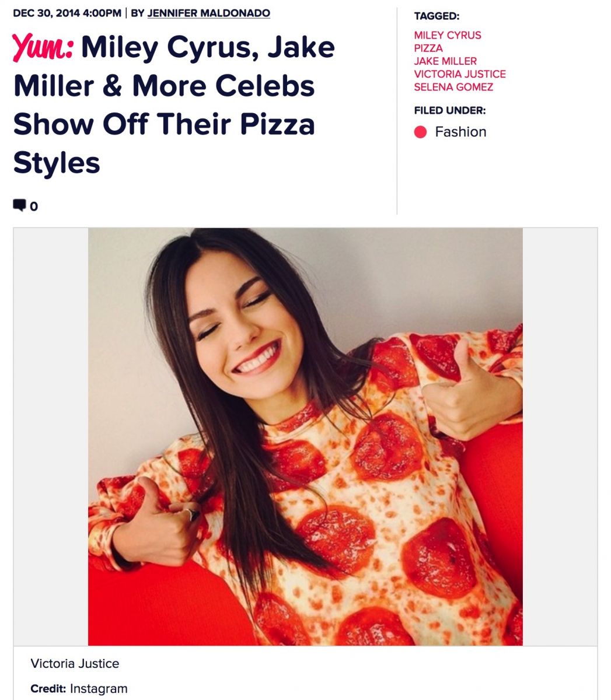611x700 pixels.
Task: Open the Victoria Justice tag link
Action: pyautogui.click(x=459, y=74)
